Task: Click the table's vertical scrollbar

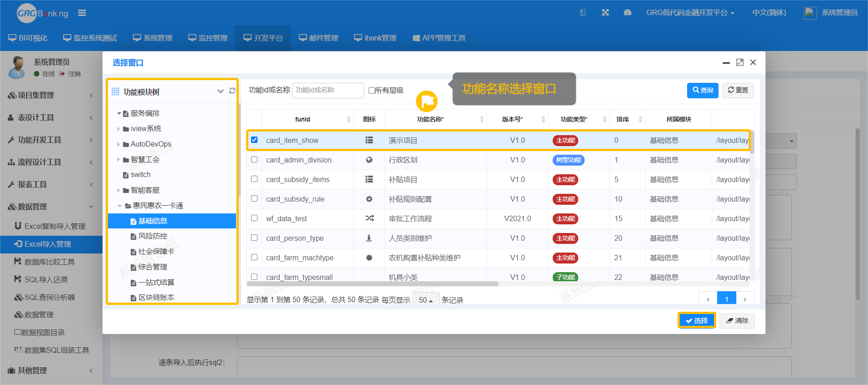Action: click(752, 142)
